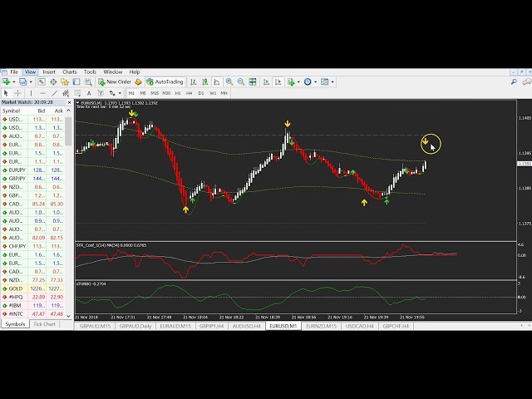Click the MetaEditor icon next to New Order

coord(139,82)
